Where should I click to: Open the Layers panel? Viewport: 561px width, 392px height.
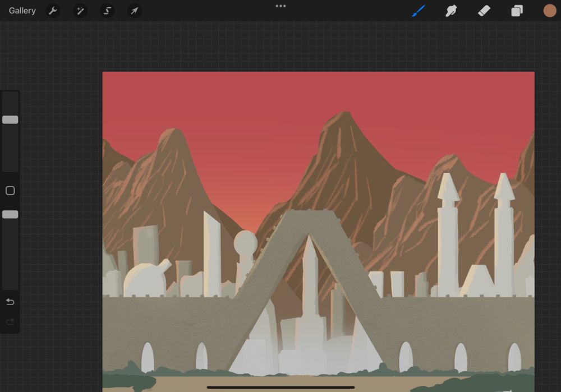click(517, 11)
